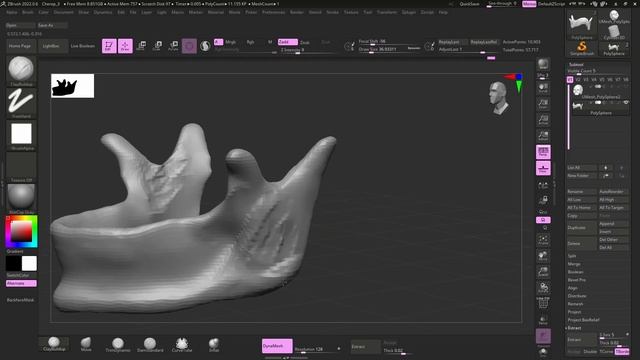Viewport: 640px width, 360px height.
Task: Toggle the A button beside Mrgb
Action: click(218, 42)
